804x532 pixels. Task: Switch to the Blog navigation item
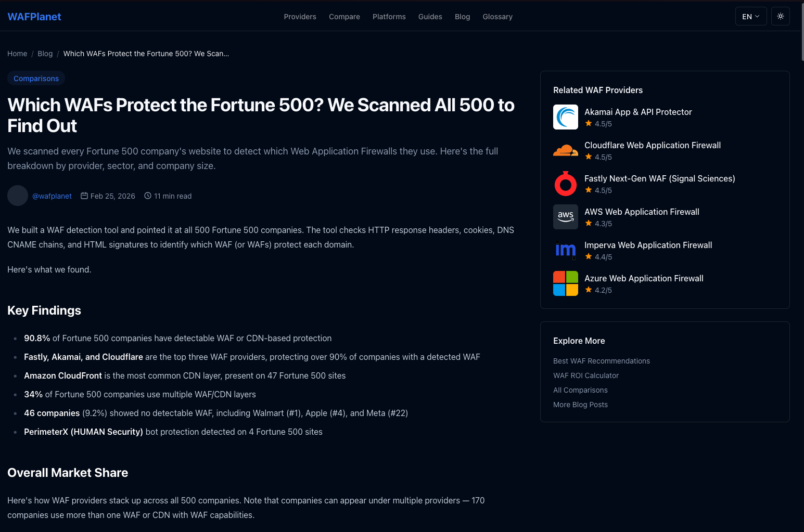pyautogui.click(x=462, y=16)
